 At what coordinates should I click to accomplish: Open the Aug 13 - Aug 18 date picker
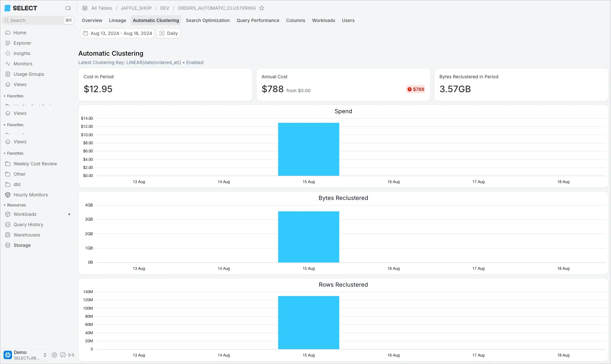(x=117, y=33)
